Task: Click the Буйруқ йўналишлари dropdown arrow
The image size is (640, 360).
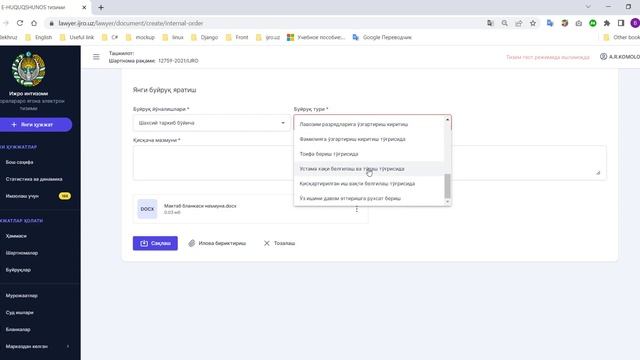Action: pyautogui.click(x=283, y=123)
